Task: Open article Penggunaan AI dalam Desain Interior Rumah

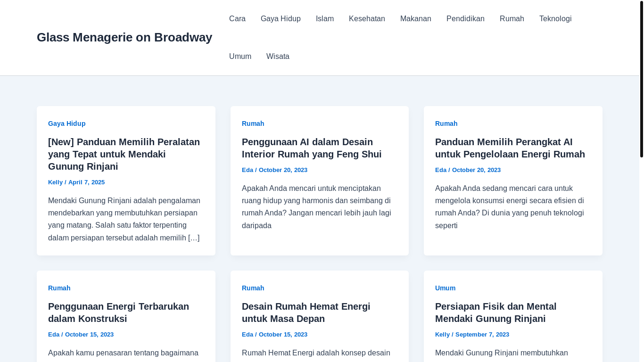Action: [312, 148]
